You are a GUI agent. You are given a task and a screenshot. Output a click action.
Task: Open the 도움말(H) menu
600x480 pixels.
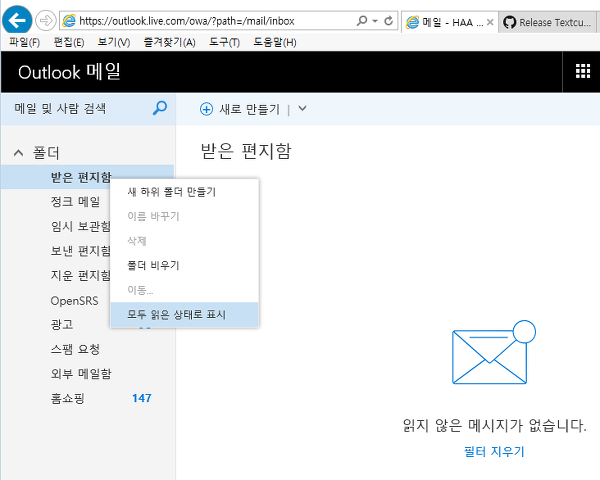275,42
